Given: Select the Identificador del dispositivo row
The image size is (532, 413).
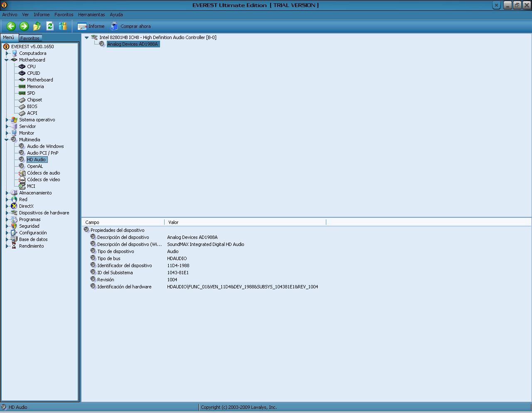Looking at the screenshot, I should pyautogui.click(x=125, y=265).
